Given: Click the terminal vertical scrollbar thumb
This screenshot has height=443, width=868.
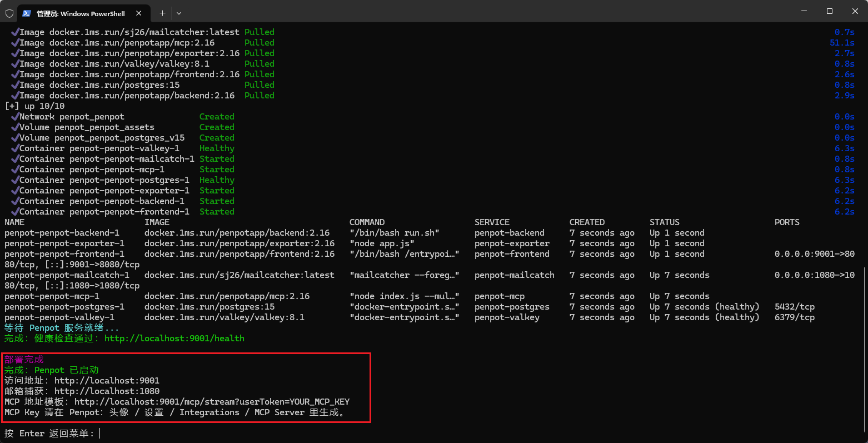Looking at the screenshot, I should pyautogui.click(x=864, y=350).
